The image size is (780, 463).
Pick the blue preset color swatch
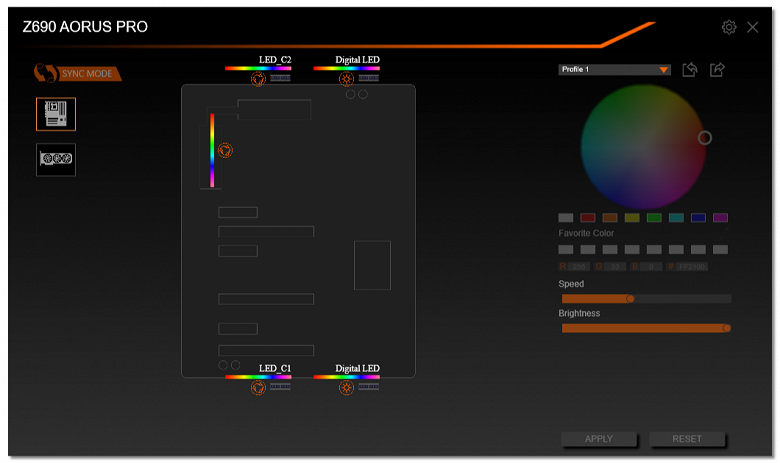click(x=698, y=217)
